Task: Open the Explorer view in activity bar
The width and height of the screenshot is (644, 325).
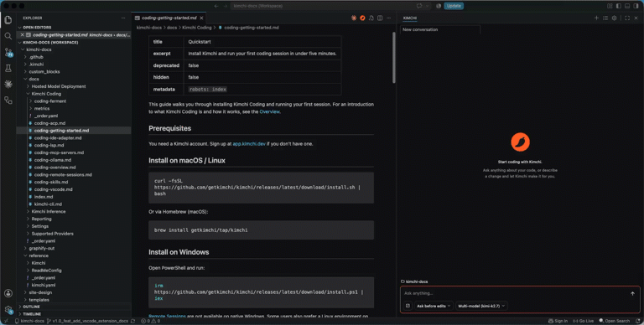Action: (8, 20)
